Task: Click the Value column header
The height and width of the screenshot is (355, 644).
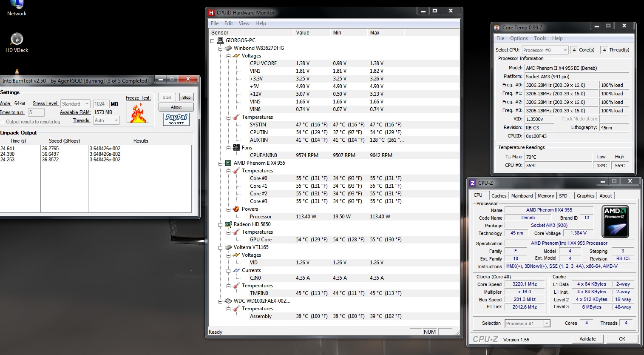Action: 312,32
